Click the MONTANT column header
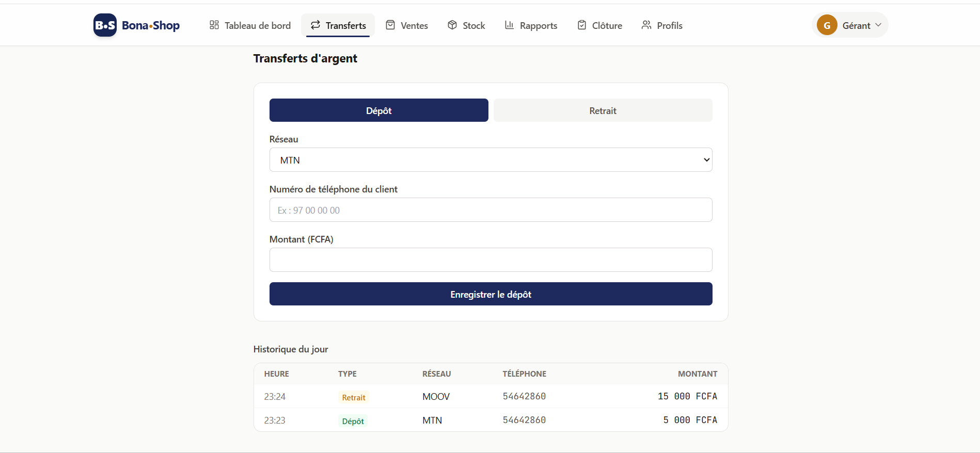The width and height of the screenshot is (980, 453). click(698, 374)
